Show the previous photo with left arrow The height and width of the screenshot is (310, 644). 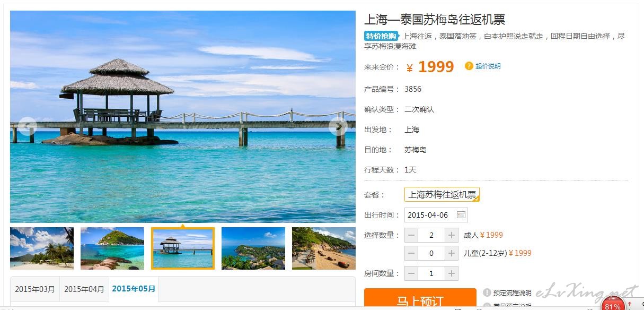point(28,126)
